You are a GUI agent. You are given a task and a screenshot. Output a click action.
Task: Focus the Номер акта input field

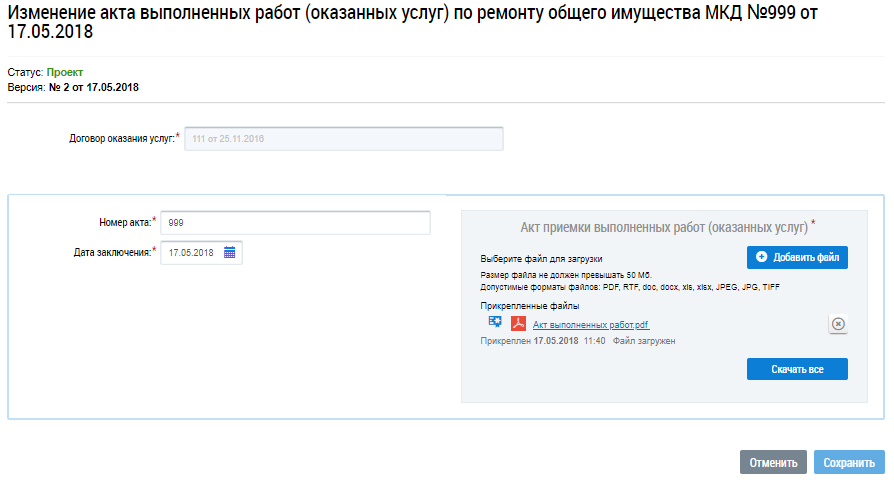[295, 222]
